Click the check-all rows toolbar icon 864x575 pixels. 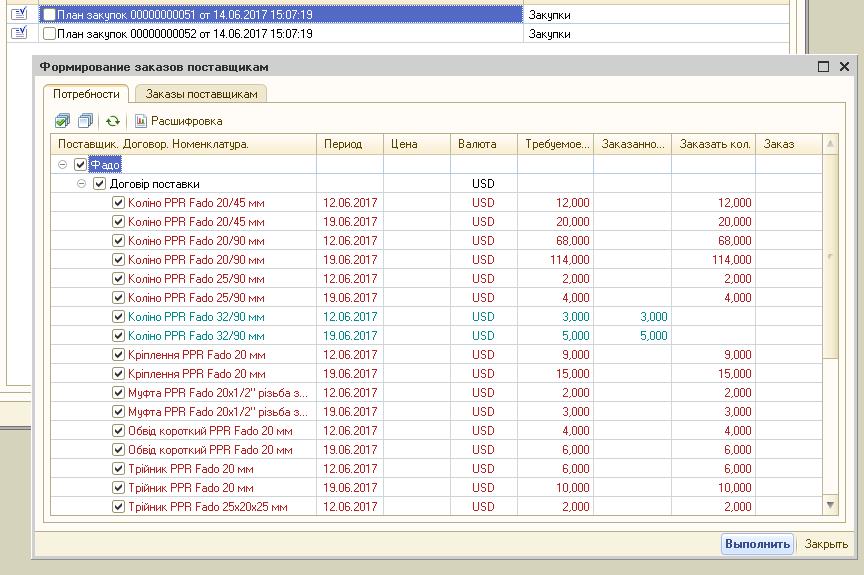62,121
